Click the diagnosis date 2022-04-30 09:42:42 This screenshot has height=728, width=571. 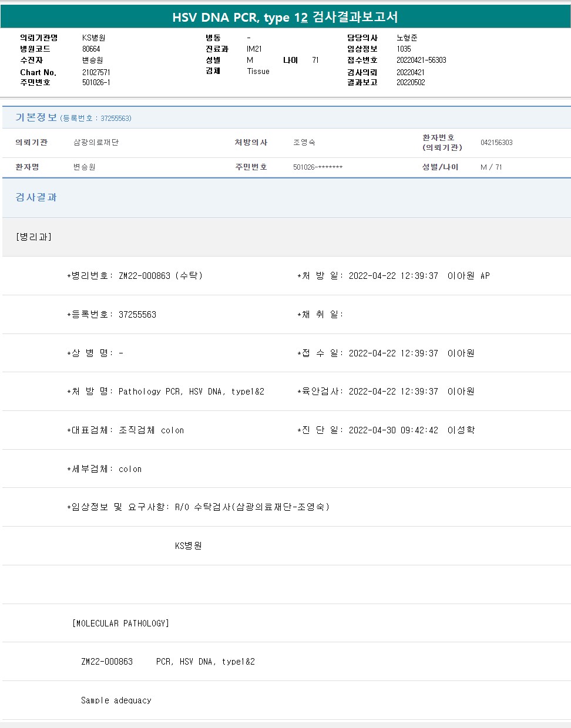393,430
